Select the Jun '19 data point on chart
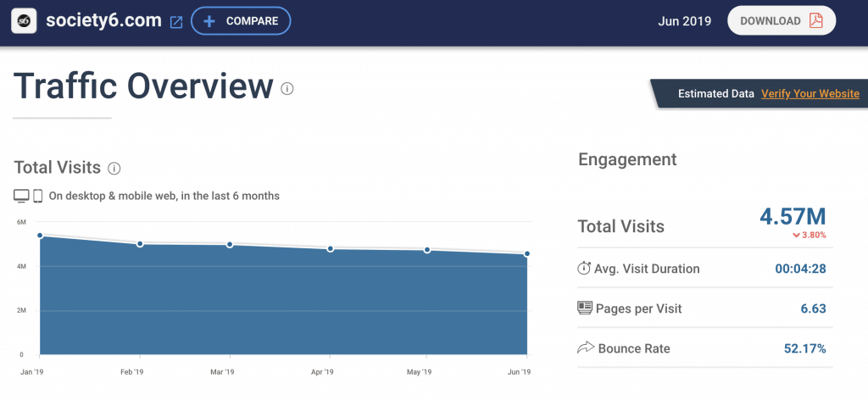Screen dimensions: 868x400 (x=527, y=254)
